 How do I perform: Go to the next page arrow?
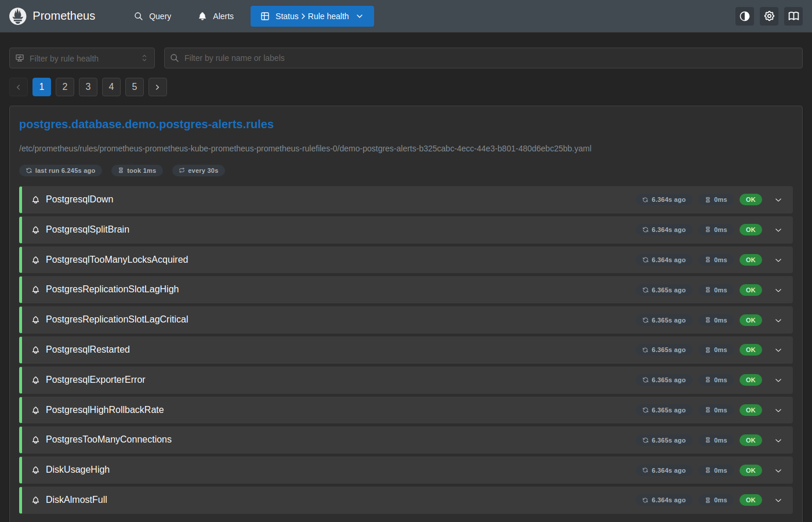tap(158, 87)
